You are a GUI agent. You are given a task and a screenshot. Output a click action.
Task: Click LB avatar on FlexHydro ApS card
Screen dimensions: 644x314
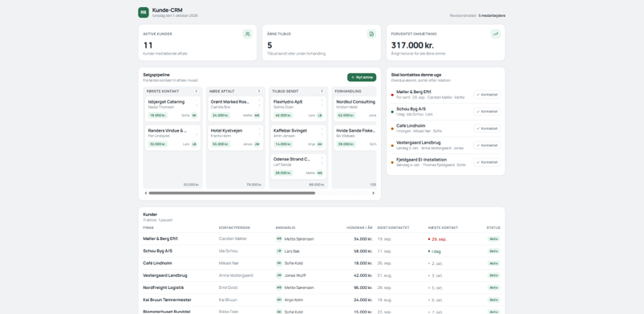(x=320, y=116)
